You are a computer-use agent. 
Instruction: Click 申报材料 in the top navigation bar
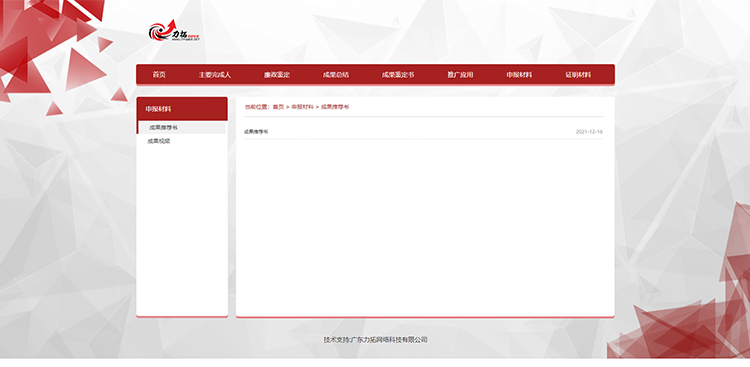(519, 75)
